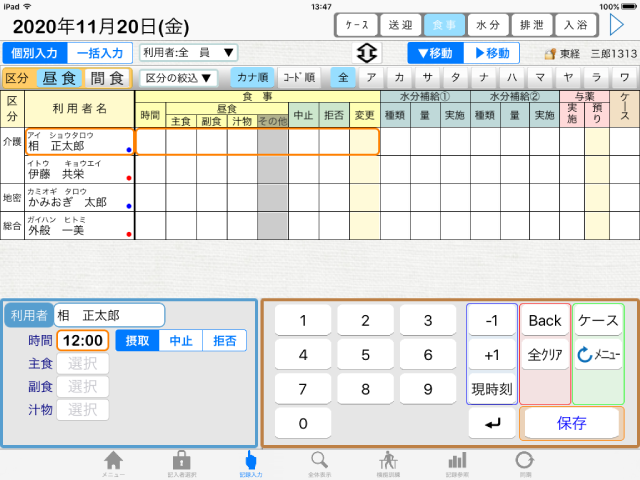This screenshot has width=640, height=480.
Task: Tap the record input hand icon
Action: (x=250, y=461)
